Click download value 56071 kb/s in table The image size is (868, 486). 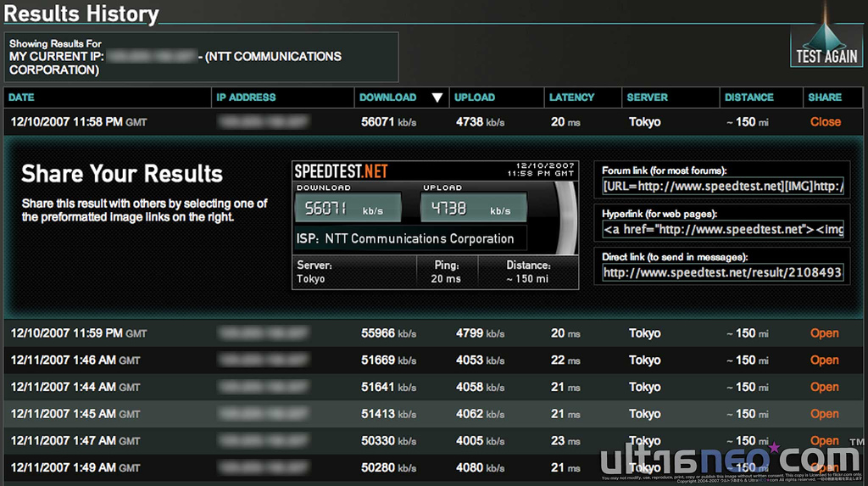pos(388,122)
